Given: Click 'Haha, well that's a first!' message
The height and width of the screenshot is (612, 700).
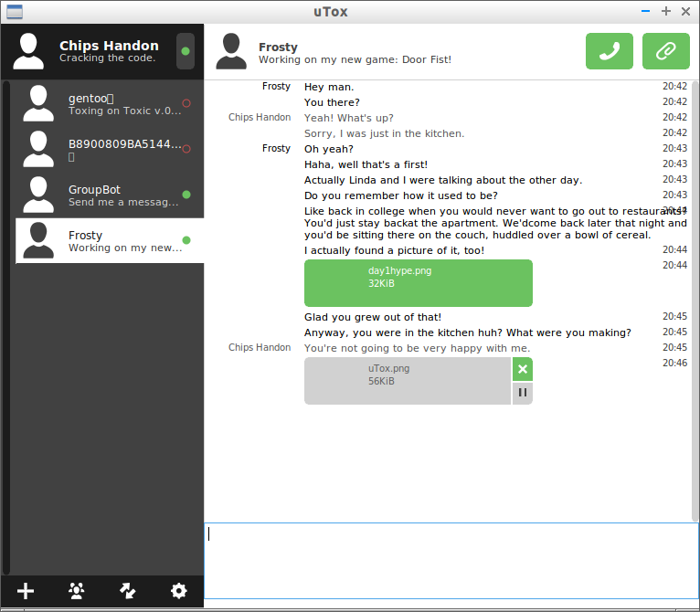Looking at the screenshot, I should click(366, 164).
